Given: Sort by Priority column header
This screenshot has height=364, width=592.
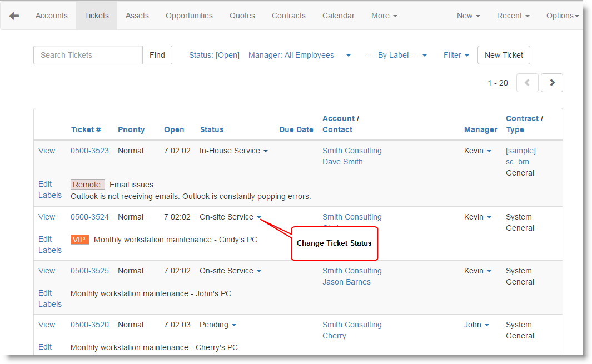Looking at the screenshot, I should coord(131,129).
